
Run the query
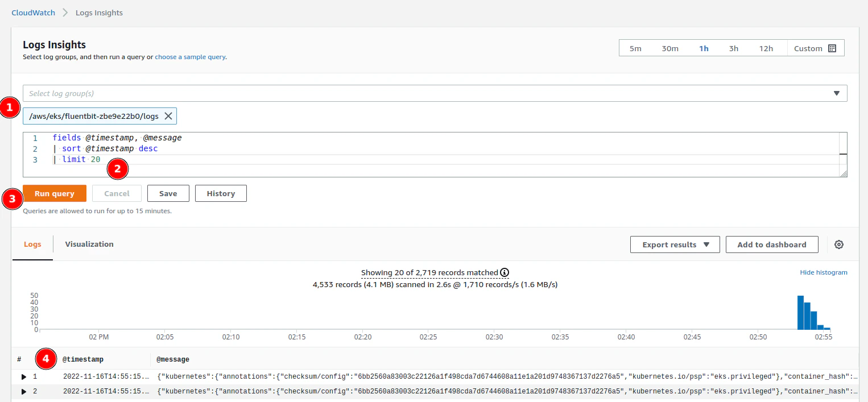click(x=55, y=193)
